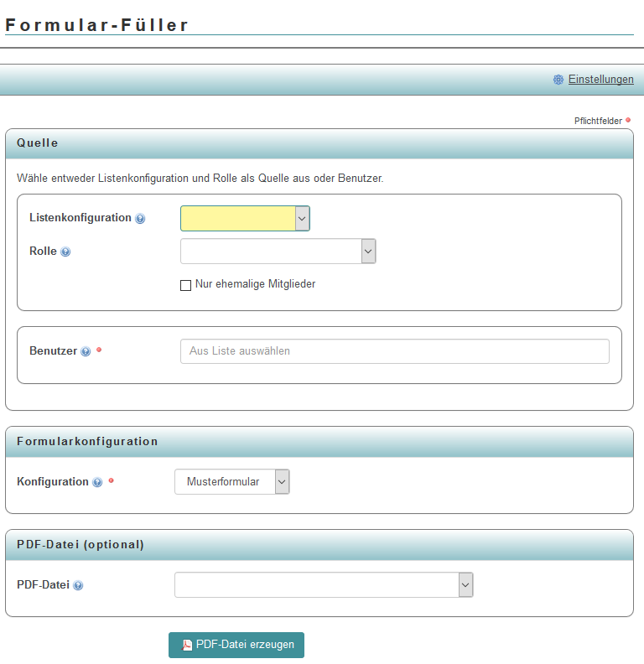Click the Formular-Füller page heading
Screen dimensions: 644x664
pos(97,25)
